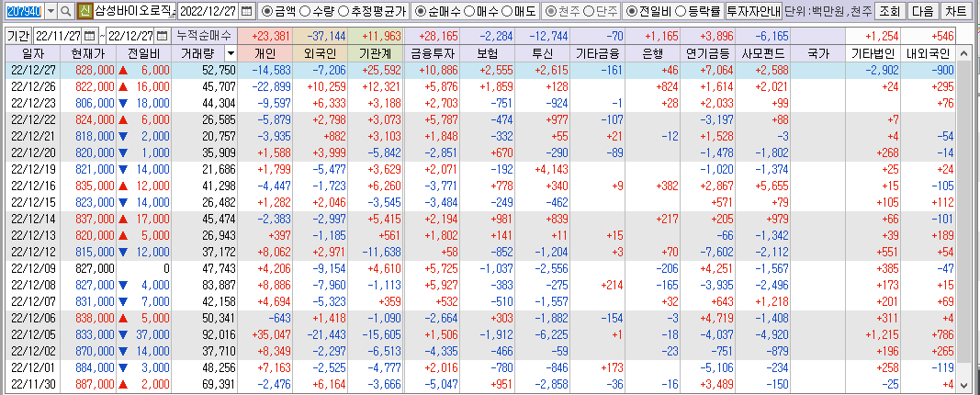Click the 금융투자 column header

coord(432,54)
